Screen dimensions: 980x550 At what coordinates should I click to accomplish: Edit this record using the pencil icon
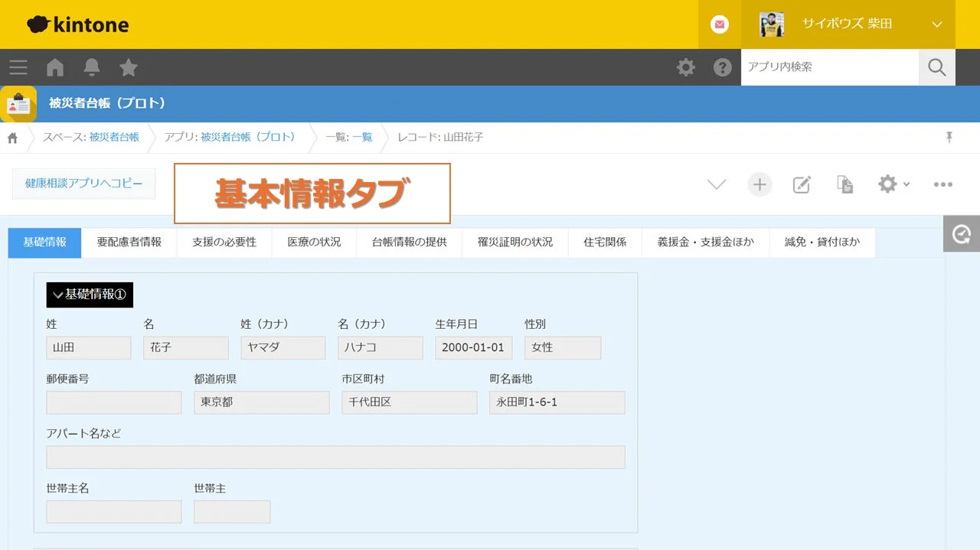[x=802, y=184]
